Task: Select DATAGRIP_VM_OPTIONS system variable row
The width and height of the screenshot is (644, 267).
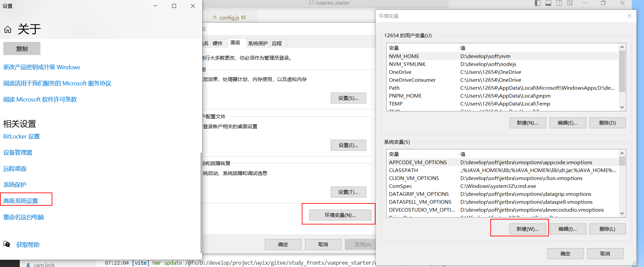Action: 503,194
